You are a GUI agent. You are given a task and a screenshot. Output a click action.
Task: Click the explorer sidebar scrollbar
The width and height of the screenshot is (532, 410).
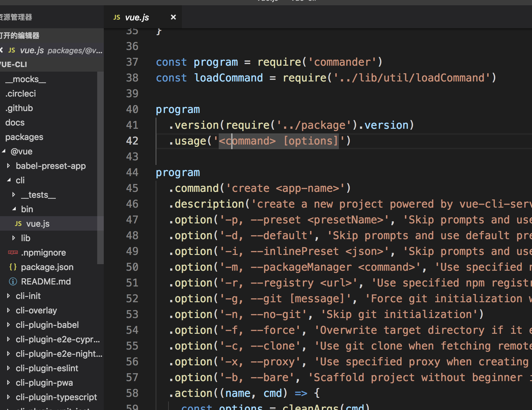pos(100,168)
